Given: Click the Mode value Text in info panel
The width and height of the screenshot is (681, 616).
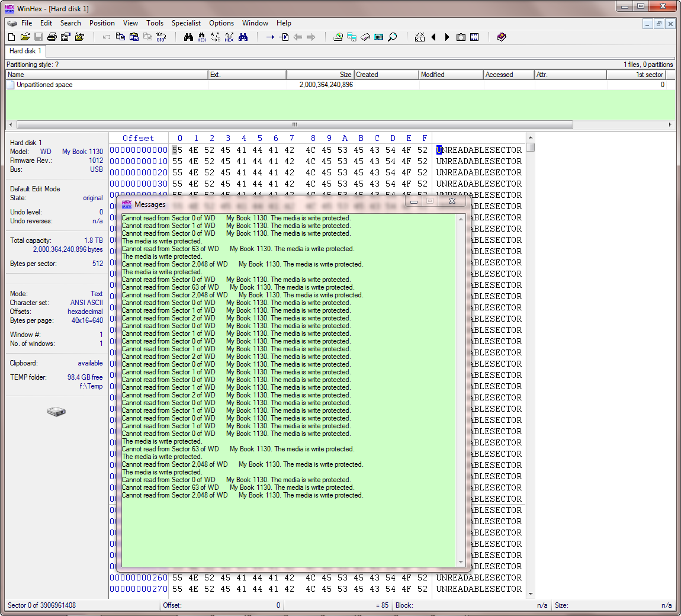Looking at the screenshot, I should coord(97,294).
